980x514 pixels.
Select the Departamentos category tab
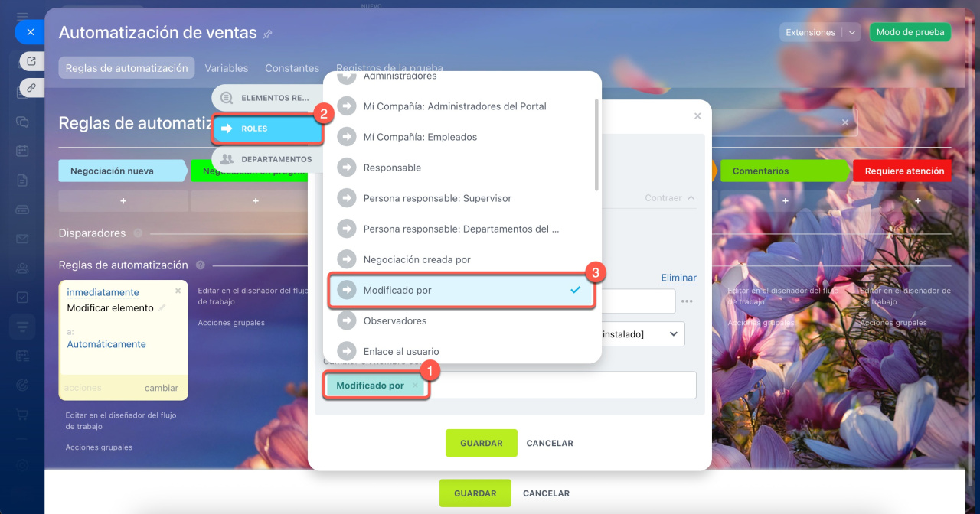(x=267, y=159)
